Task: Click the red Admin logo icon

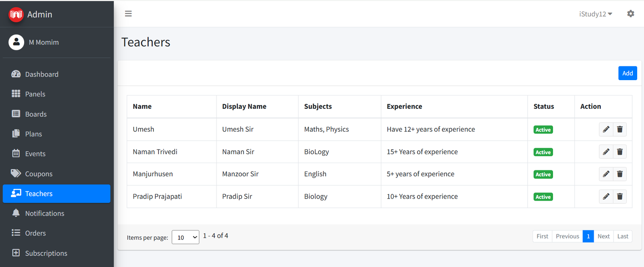Action: pos(16,14)
